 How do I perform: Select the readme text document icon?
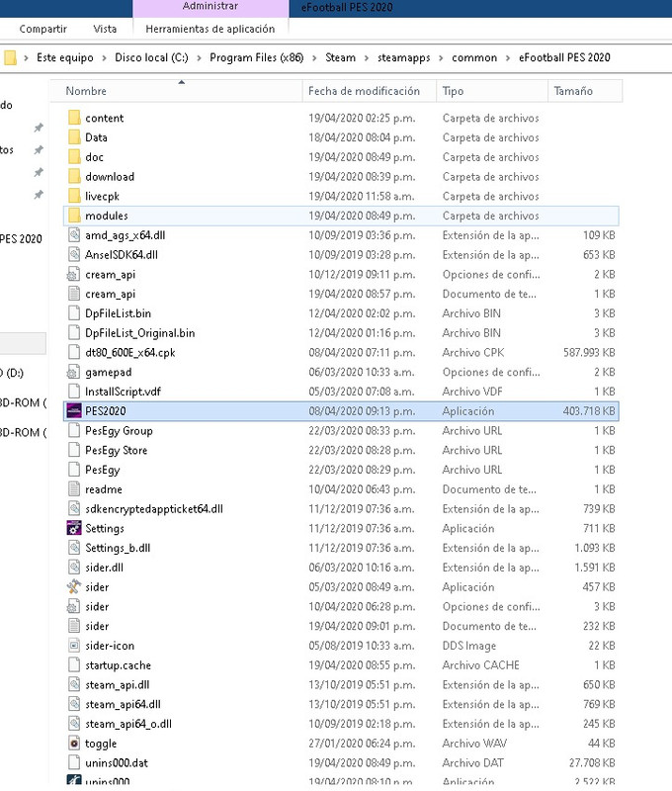pyautogui.click(x=74, y=488)
